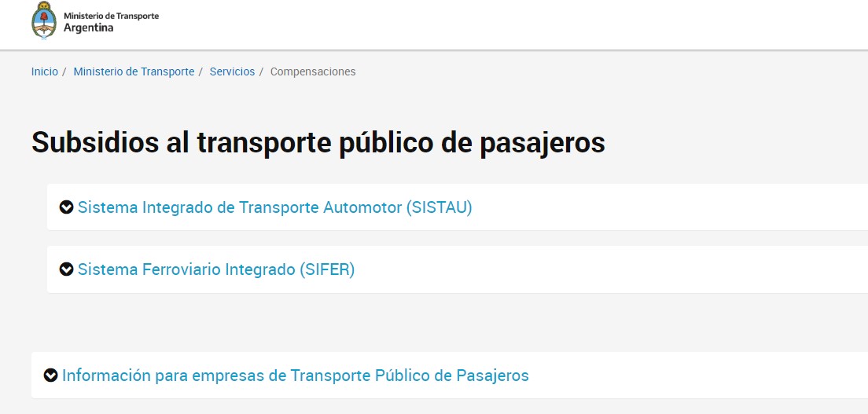Click the chevron icon beside Información para empresas
The image size is (868, 414).
point(50,376)
